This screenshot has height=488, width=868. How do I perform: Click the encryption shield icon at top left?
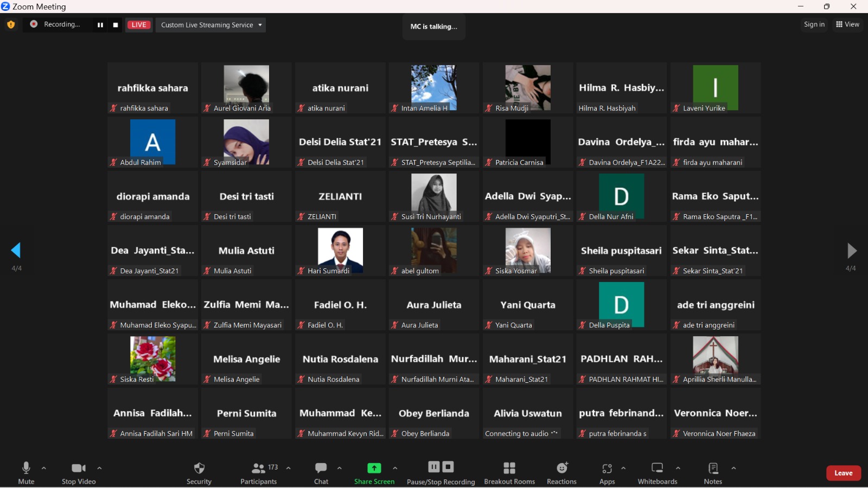click(x=11, y=24)
